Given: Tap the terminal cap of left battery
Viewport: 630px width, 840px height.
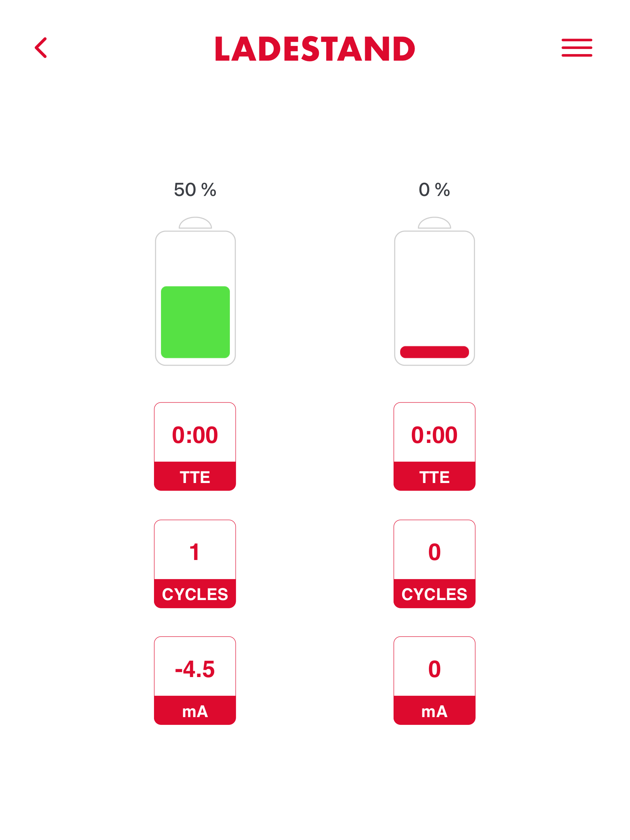Looking at the screenshot, I should pyautogui.click(x=195, y=223).
